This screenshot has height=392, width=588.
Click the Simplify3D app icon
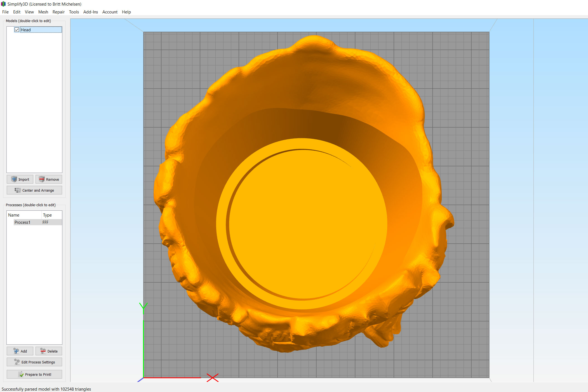(3, 4)
